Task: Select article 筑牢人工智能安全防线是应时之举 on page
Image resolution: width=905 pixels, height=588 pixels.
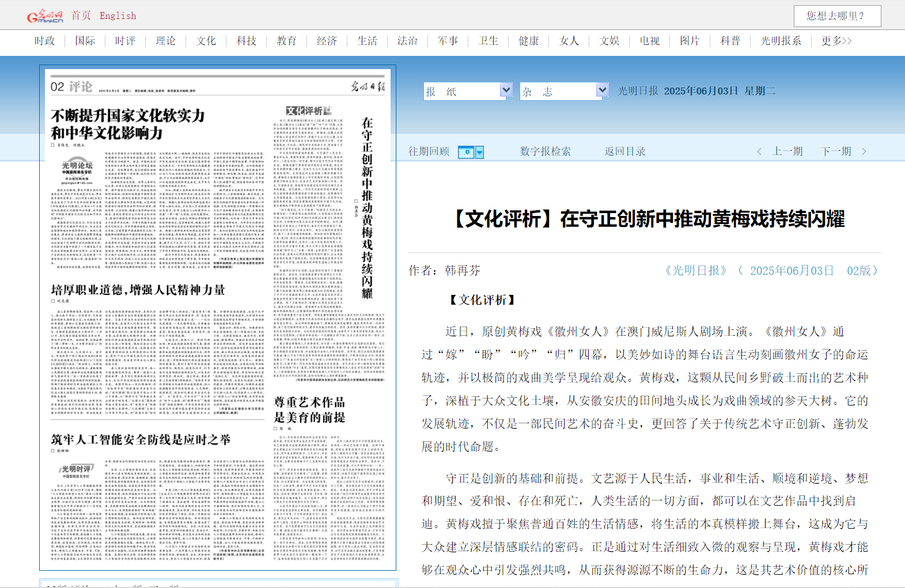Action: click(141, 440)
